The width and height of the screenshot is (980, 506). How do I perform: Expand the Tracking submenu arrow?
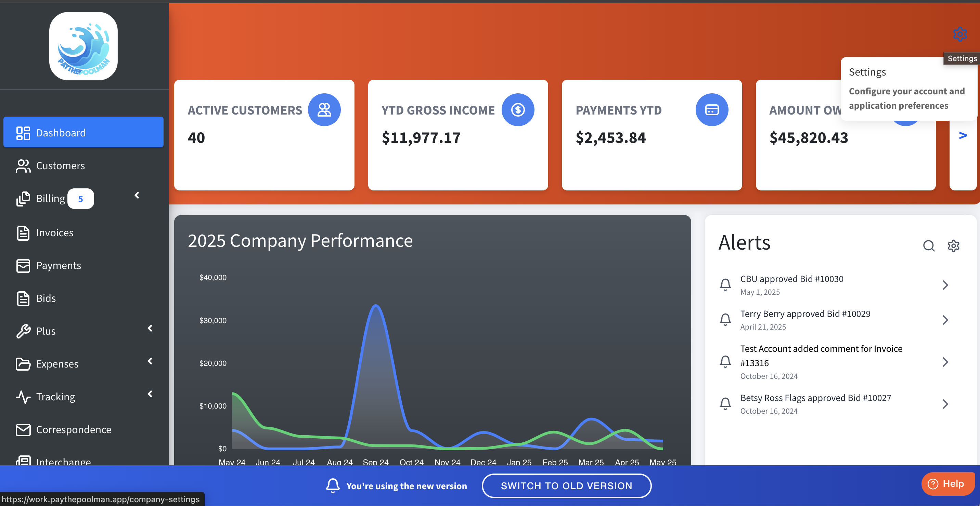coord(150,394)
